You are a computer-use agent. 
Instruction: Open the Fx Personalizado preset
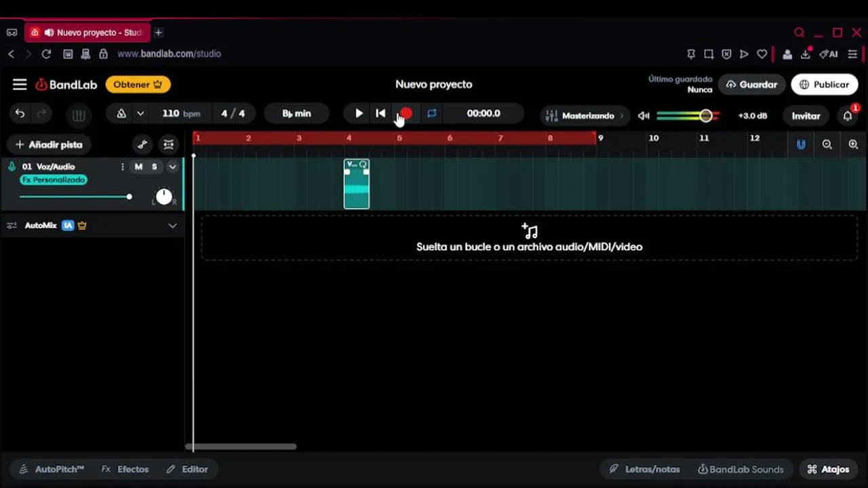pos(54,180)
